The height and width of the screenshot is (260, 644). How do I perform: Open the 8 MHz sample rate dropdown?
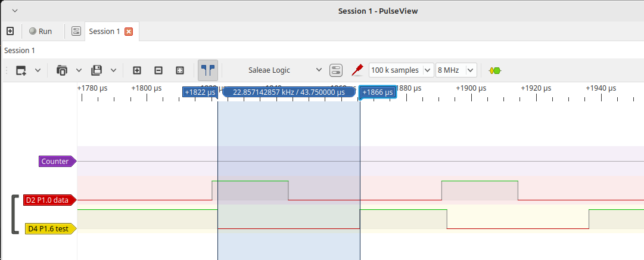point(456,70)
